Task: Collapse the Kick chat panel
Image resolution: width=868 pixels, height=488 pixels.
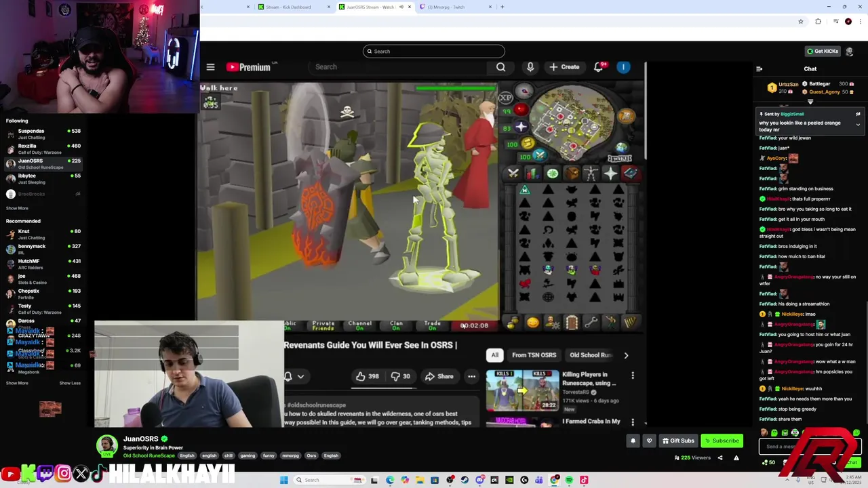Action: tap(759, 68)
